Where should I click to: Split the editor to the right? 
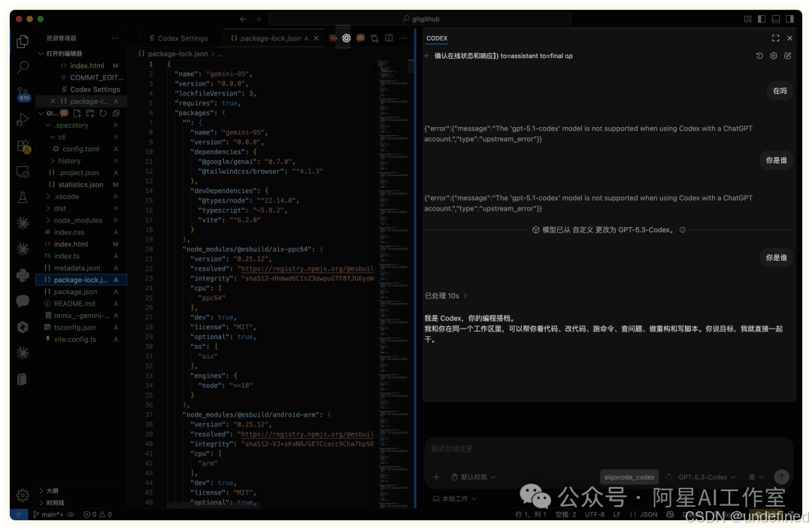click(x=389, y=38)
